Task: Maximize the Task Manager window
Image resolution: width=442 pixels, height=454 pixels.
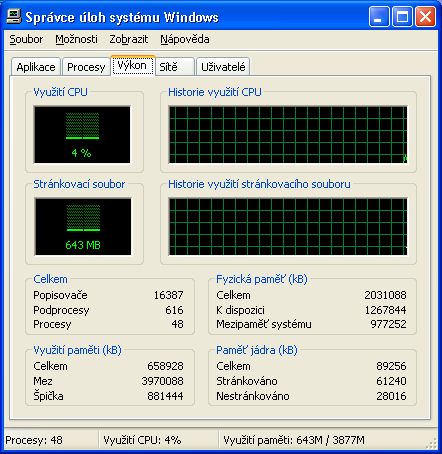Action: pos(402,16)
